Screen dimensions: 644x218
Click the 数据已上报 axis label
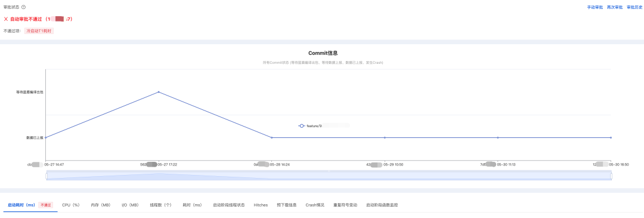tap(35, 138)
